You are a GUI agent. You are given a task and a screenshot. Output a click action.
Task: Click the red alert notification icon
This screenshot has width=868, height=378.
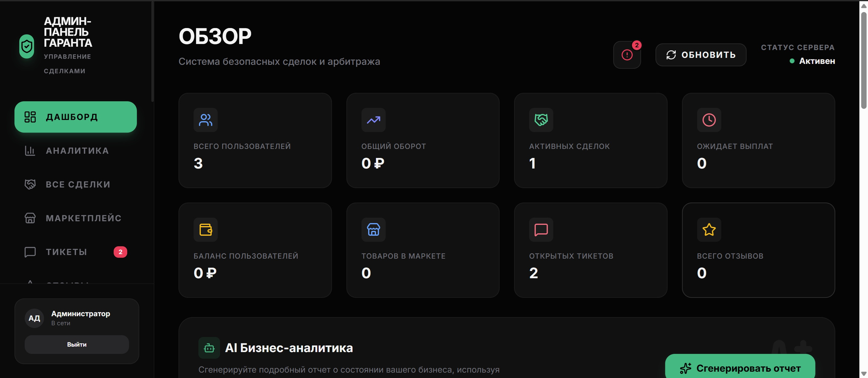click(627, 55)
